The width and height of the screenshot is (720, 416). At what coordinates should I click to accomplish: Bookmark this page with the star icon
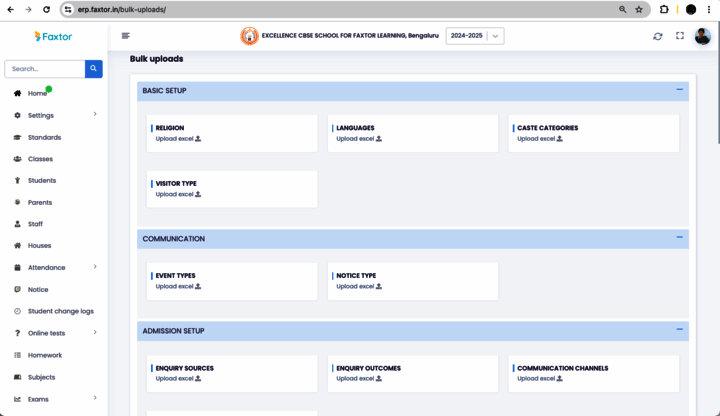coord(639,9)
